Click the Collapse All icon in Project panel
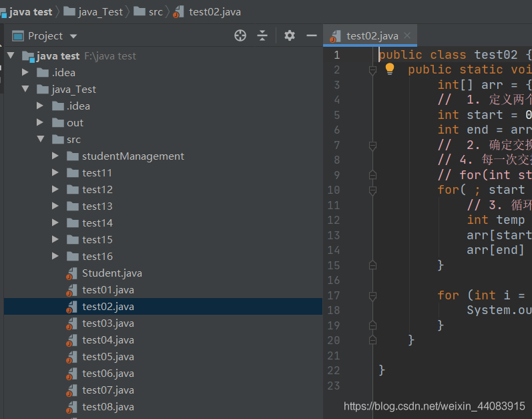 pos(262,35)
